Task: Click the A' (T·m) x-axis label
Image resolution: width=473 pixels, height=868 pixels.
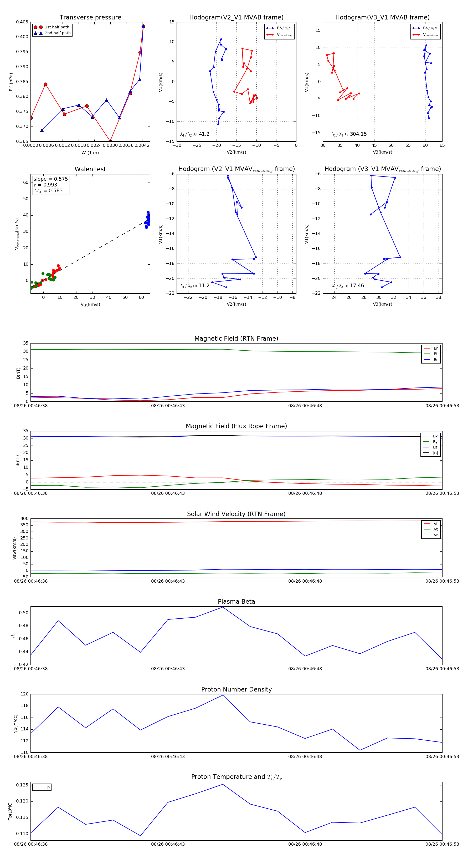Action: point(90,153)
